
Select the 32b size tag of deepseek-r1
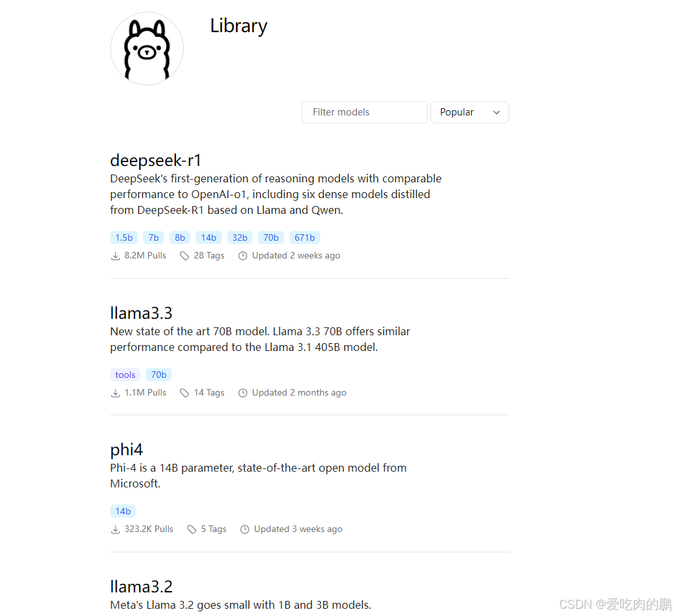240,237
